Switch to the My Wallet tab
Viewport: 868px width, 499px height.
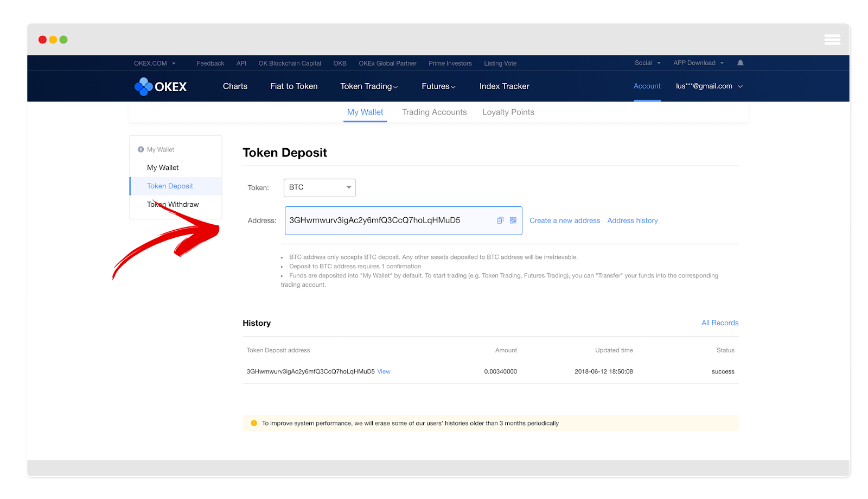[x=365, y=112]
